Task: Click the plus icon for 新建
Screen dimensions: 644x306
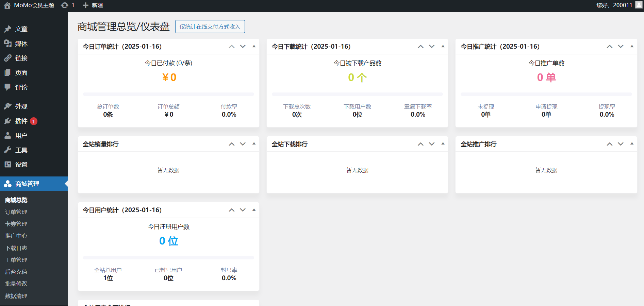Action: [86, 5]
